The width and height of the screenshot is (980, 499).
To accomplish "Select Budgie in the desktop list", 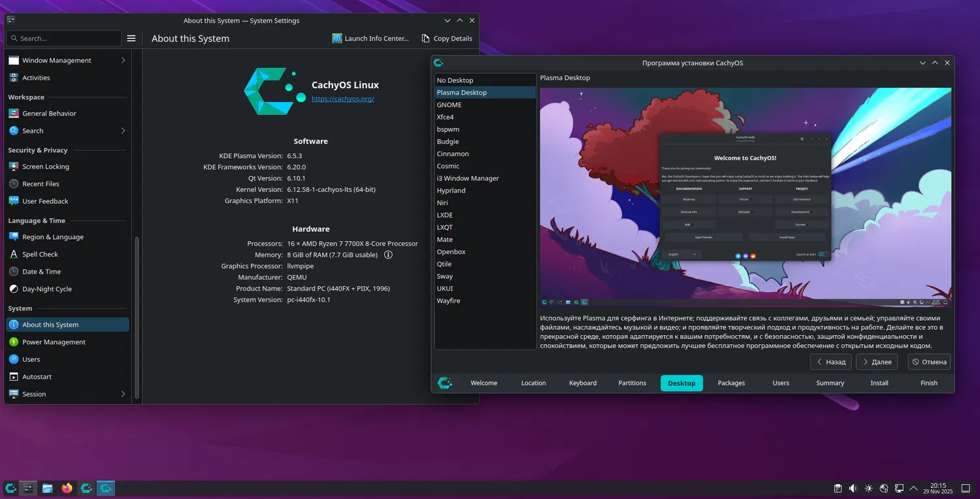I will [485, 141].
